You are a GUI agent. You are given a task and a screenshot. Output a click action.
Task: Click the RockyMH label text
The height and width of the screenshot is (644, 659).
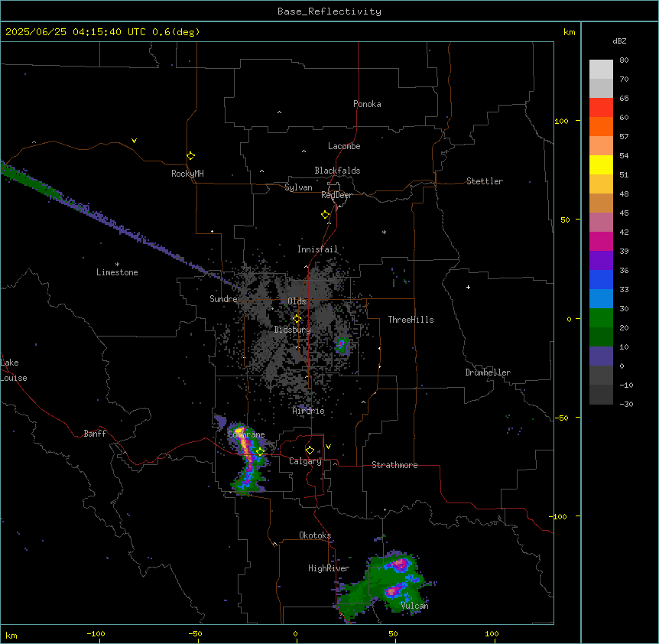187,174
